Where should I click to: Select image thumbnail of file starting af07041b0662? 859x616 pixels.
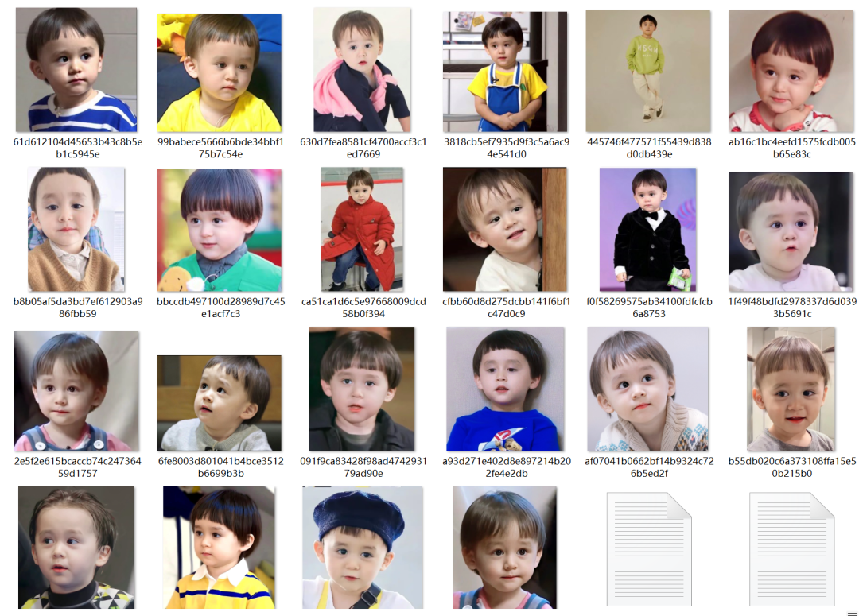pyautogui.click(x=648, y=389)
